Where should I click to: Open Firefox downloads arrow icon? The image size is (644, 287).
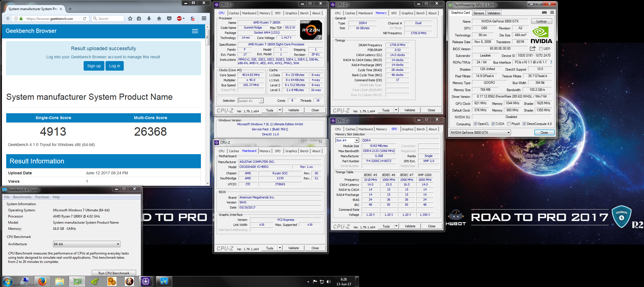(149, 18)
